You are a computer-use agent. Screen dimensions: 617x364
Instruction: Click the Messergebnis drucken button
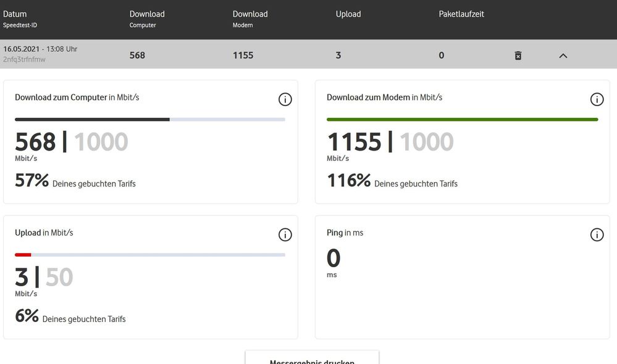pyautogui.click(x=312, y=359)
